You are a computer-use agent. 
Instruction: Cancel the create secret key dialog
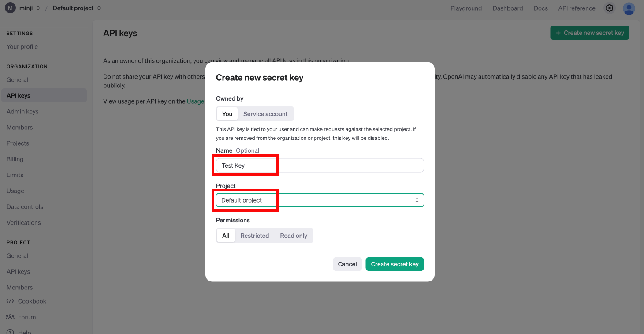click(x=347, y=264)
